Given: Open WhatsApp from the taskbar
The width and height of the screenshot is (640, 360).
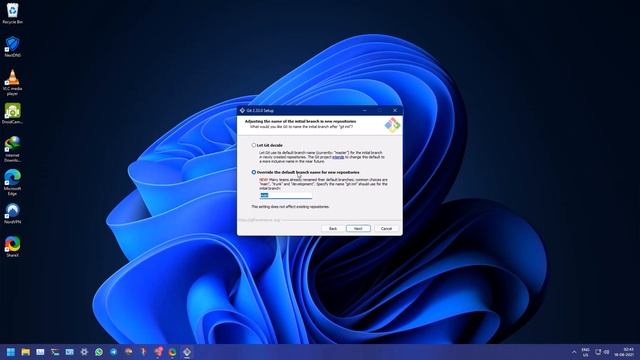Looking at the screenshot, I should pyautogui.click(x=99, y=352).
